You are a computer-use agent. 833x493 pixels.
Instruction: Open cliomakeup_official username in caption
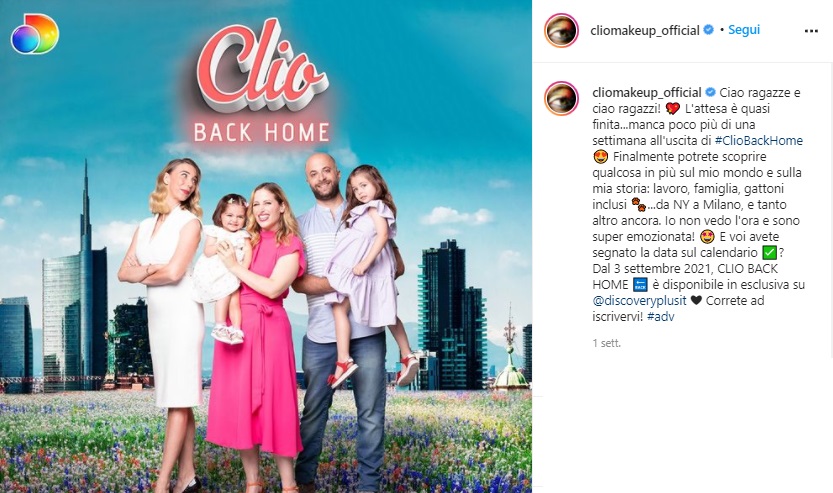point(647,92)
